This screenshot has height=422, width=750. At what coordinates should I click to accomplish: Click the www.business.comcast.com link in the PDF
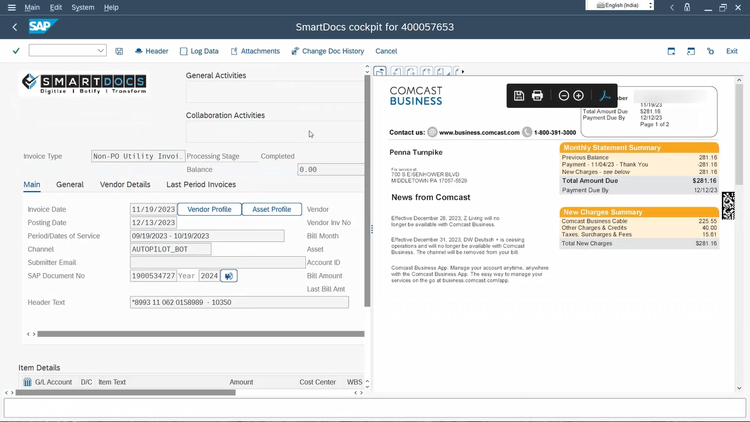479,133
